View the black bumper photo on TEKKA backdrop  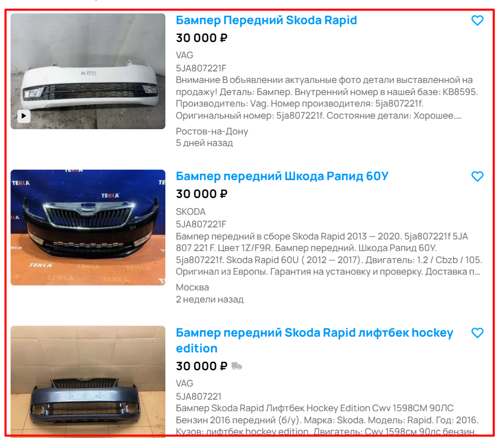(88, 227)
